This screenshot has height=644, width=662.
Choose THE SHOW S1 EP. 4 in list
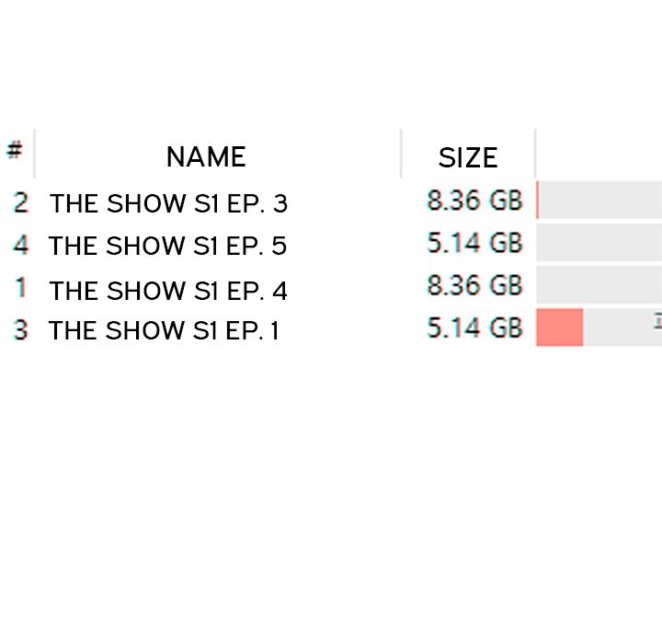[x=168, y=291]
